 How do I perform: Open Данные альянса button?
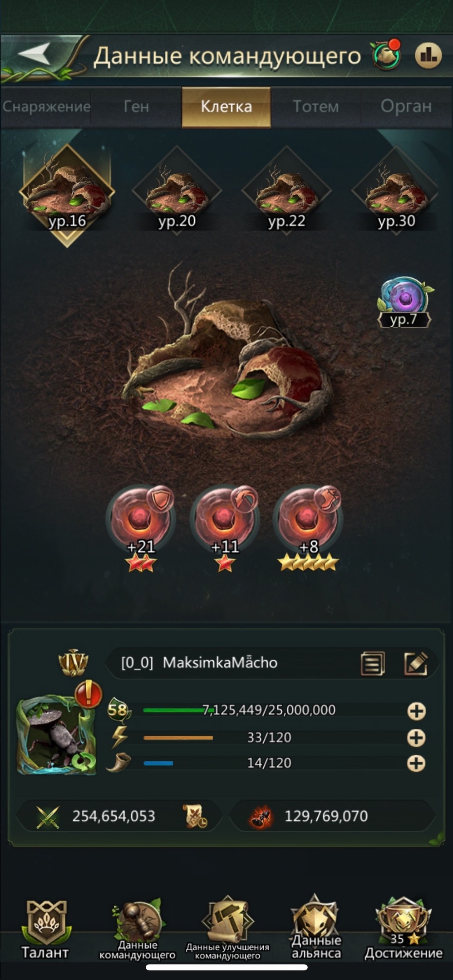tap(316, 928)
